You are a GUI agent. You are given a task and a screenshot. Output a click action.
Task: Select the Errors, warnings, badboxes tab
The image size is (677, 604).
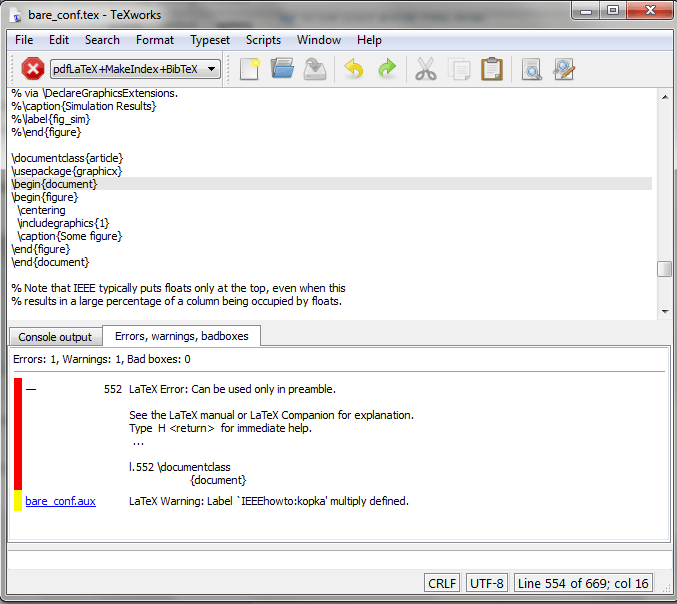coord(181,336)
